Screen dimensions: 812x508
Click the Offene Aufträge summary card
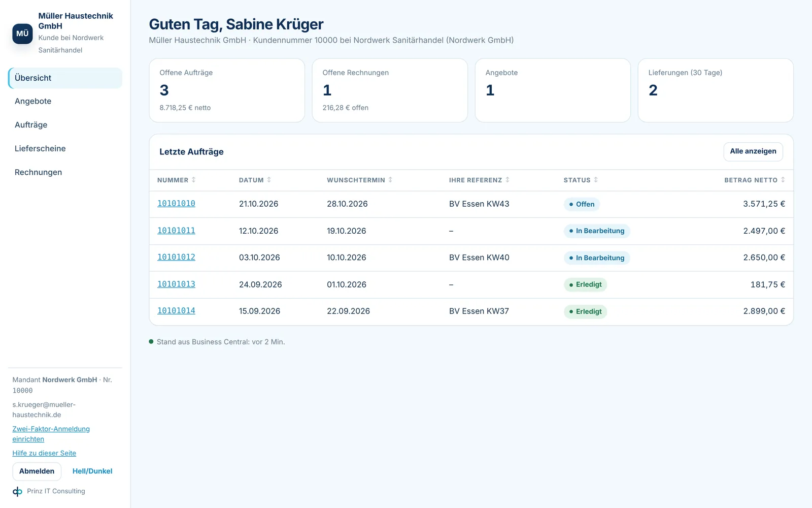[x=227, y=90]
